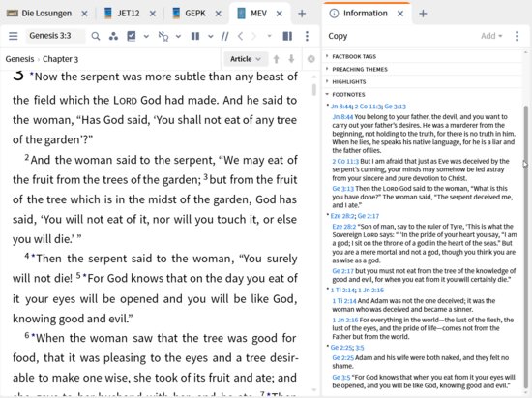Open the 1 Ti 2:14 header link
Viewport: 532px width, 398px height.
tap(343, 290)
